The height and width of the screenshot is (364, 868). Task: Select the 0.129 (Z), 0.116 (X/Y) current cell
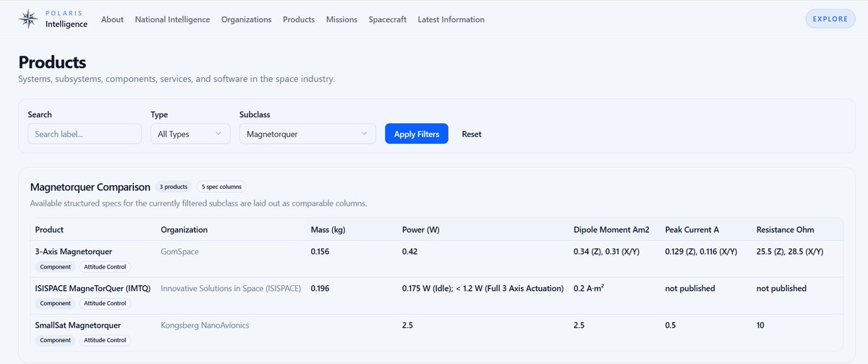(701, 251)
